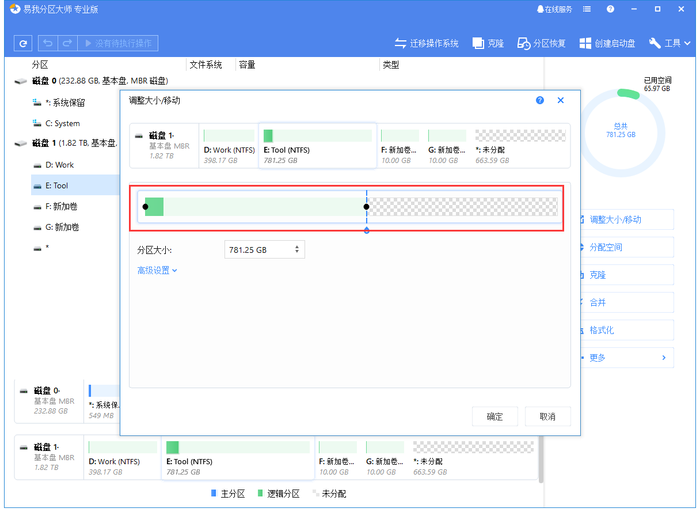Screen dimensions: 700x512
Task: Expand the 工具 (Tools) dropdown menu
Action: (x=670, y=44)
